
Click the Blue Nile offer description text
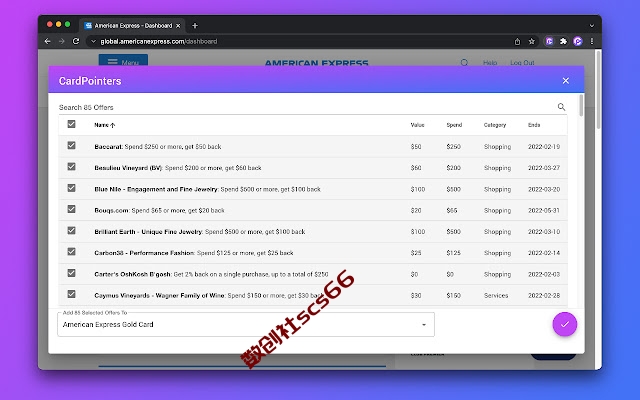pos(271,189)
